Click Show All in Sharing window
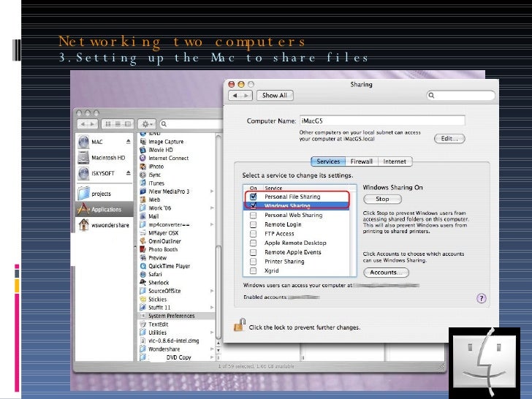Image resolution: width=532 pixels, height=399 pixels. [x=275, y=95]
